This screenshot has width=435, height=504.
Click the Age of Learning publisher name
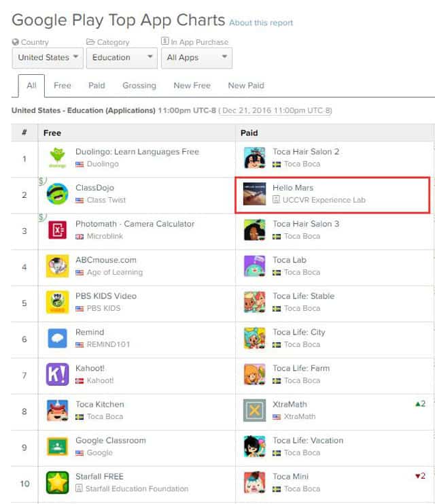[x=115, y=272]
